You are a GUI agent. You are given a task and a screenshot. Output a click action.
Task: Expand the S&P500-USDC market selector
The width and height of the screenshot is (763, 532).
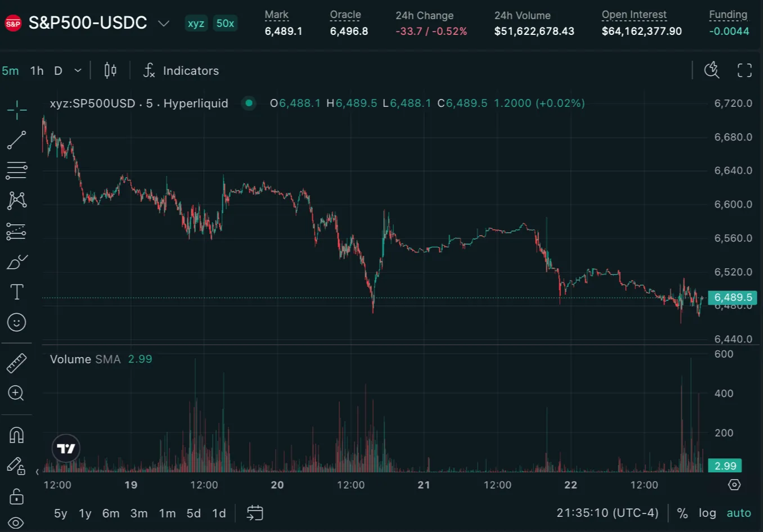(163, 23)
